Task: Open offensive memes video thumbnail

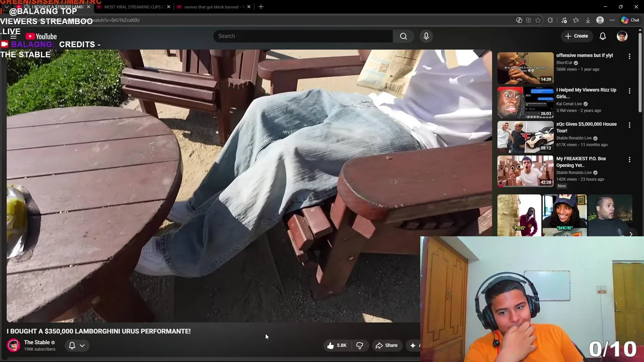Action: click(525, 68)
